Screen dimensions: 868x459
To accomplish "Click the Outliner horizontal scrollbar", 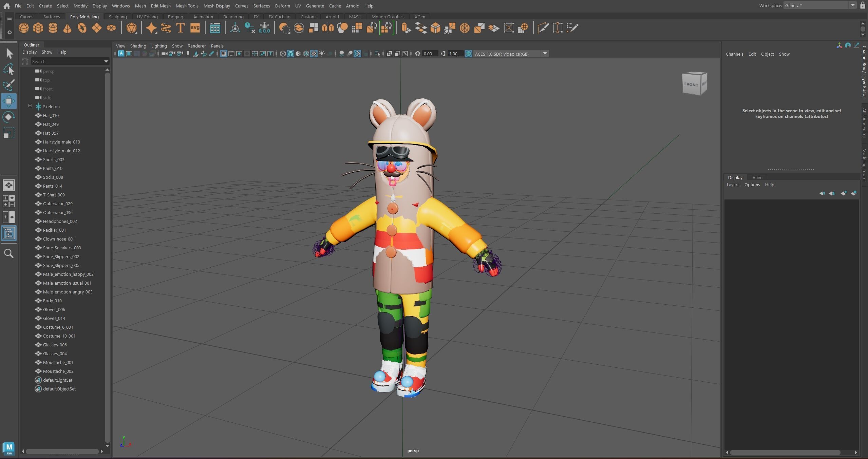I will (x=62, y=451).
